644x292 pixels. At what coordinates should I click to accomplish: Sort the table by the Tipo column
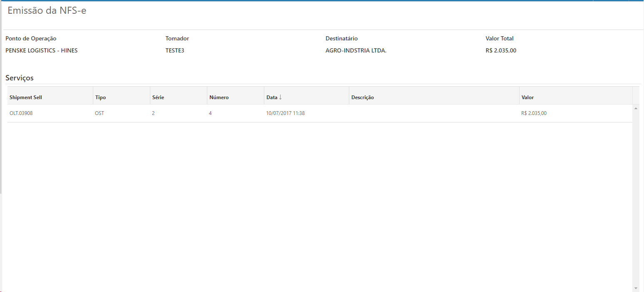click(x=101, y=97)
